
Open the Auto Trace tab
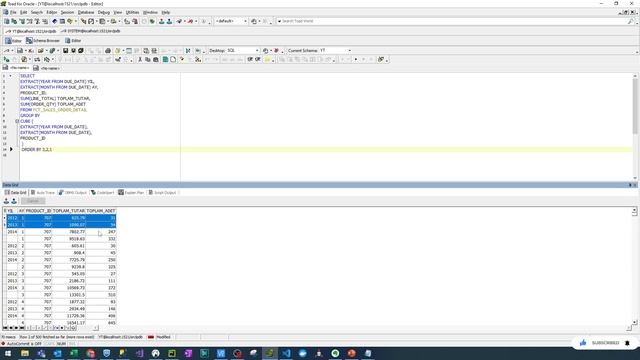[x=42, y=192]
